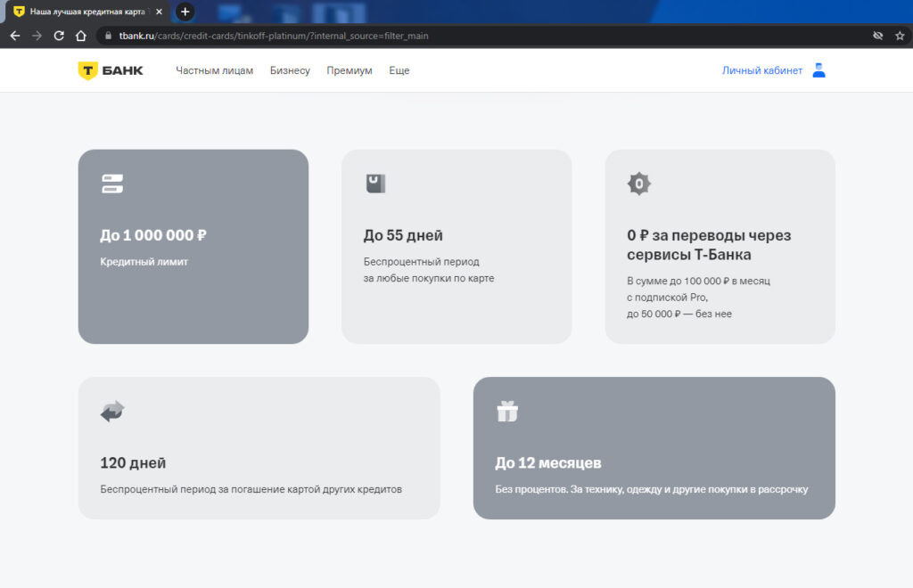Open the Частным лицам menu
Screen dimensions: 913x588
pyautogui.click(x=214, y=70)
